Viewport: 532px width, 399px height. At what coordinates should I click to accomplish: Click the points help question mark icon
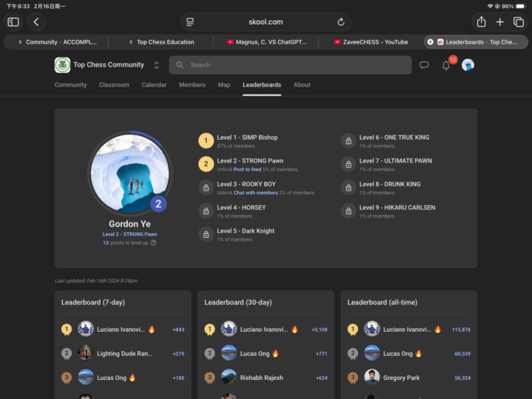154,242
